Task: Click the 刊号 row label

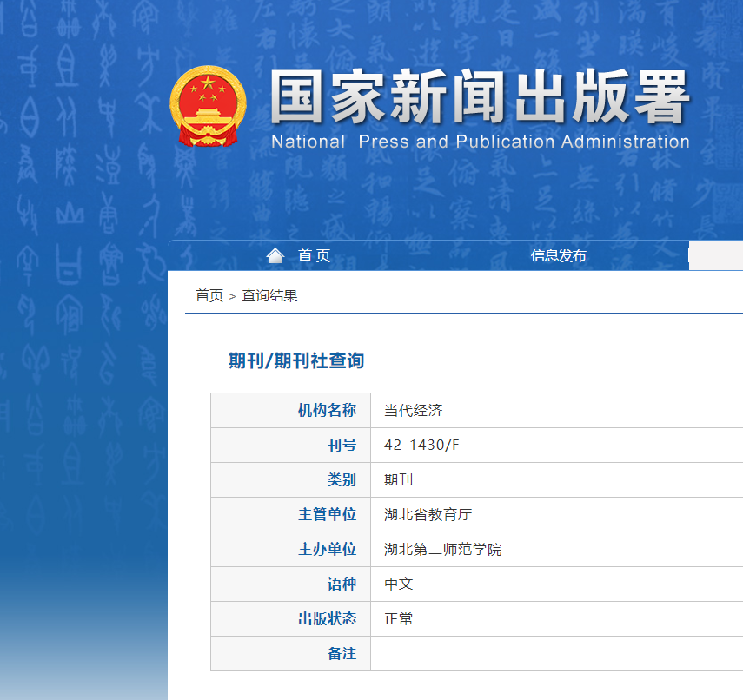Action: pos(342,446)
